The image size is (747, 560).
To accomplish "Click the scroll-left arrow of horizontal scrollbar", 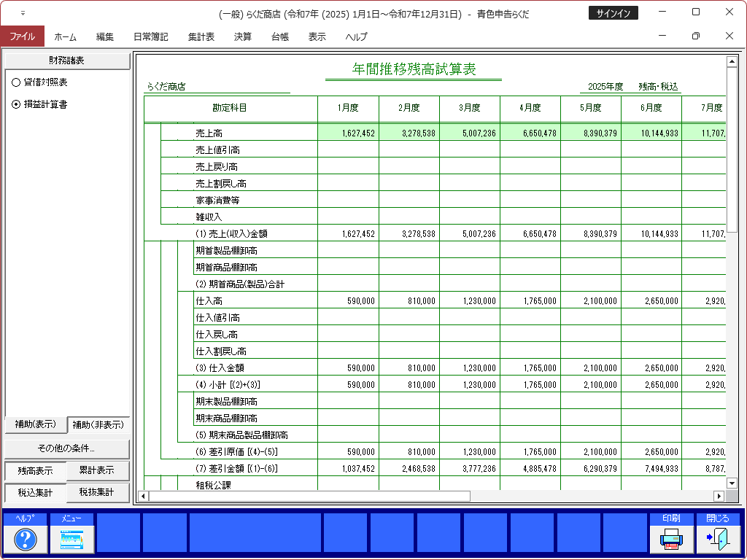I will (143, 496).
